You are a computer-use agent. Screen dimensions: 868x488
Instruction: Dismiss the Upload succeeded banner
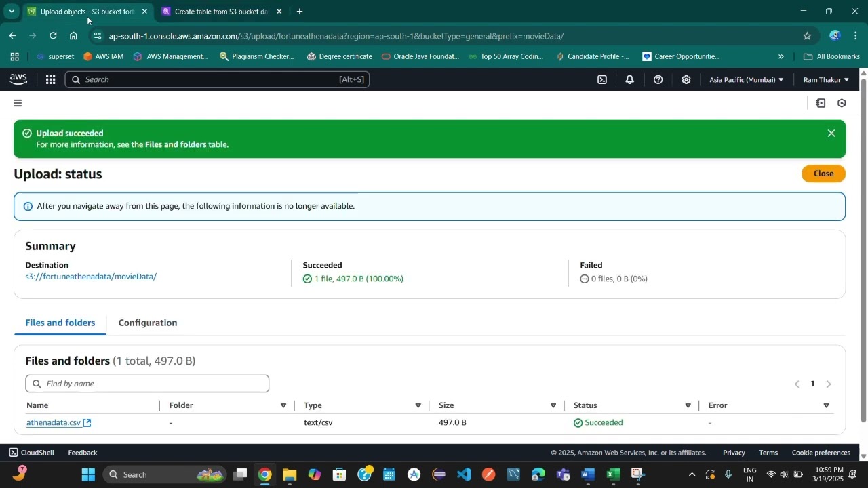click(831, 134)
